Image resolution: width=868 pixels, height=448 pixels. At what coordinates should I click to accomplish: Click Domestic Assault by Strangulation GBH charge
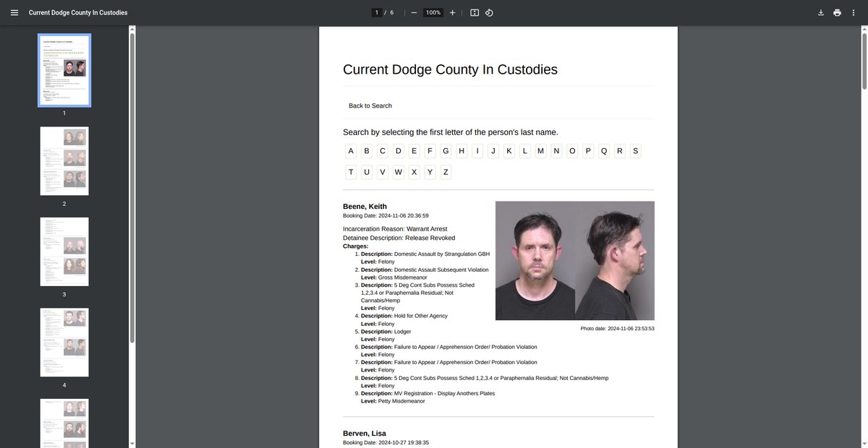[x=425, y=254]
